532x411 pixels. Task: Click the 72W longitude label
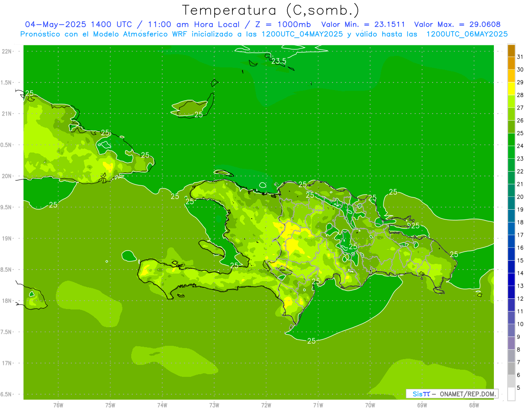pyautogui.click(x=266, y=405)
